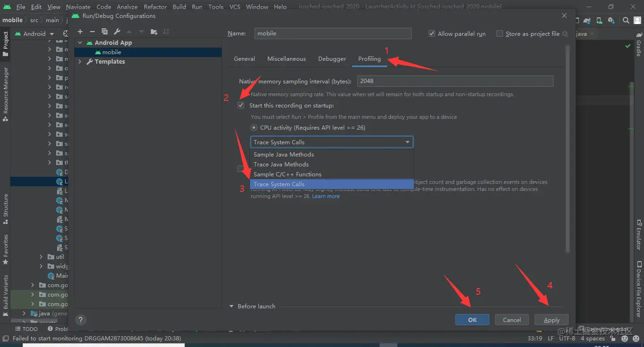Remove the selected configuration with minus icon
This screenshot has height=347, width=644.
point(92,32)
